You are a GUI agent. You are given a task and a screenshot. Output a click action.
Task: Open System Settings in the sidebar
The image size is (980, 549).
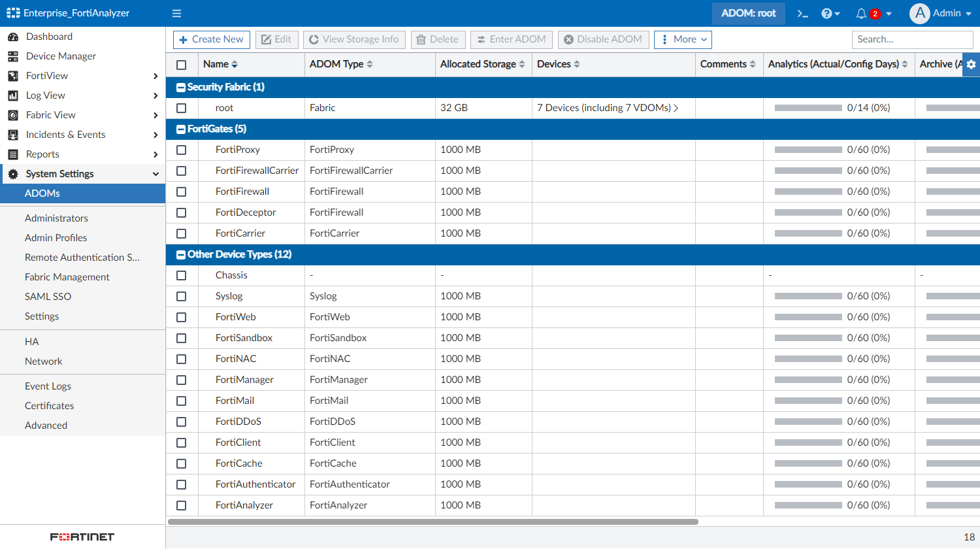[59, 174]
